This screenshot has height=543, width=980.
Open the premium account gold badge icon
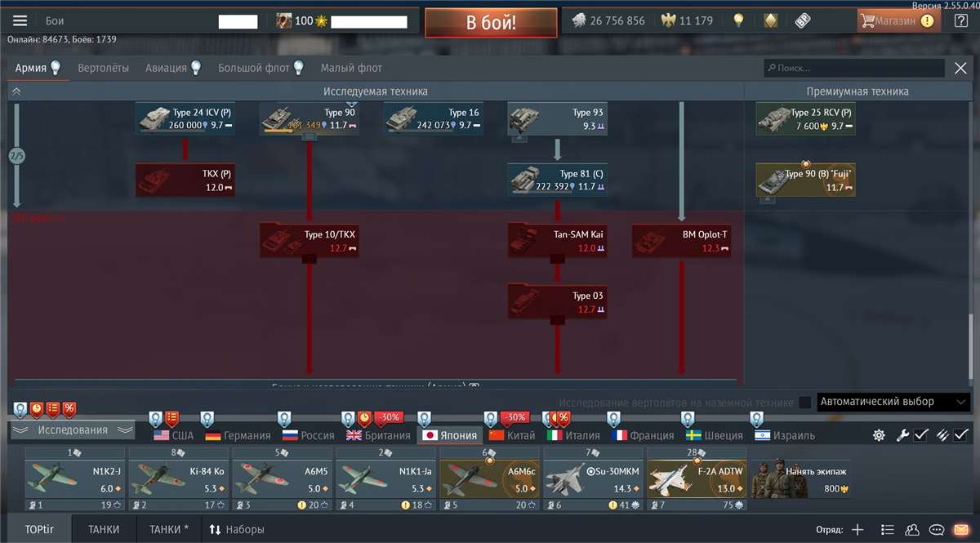pyautogui.click(x=770, y=20)
